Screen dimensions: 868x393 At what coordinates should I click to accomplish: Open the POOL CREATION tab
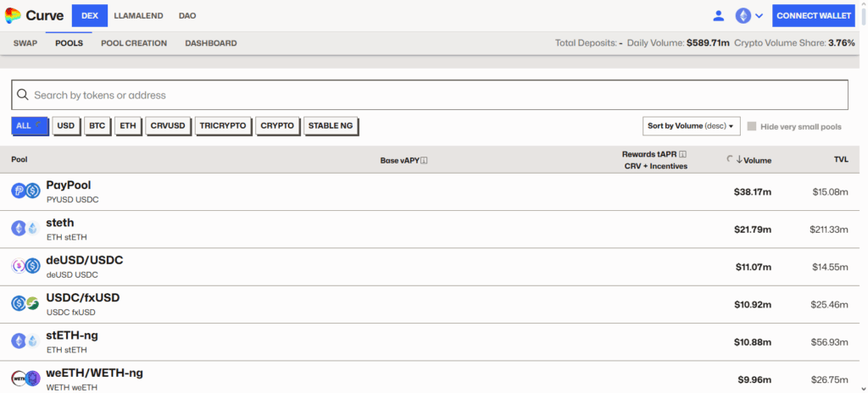[134, 43]
